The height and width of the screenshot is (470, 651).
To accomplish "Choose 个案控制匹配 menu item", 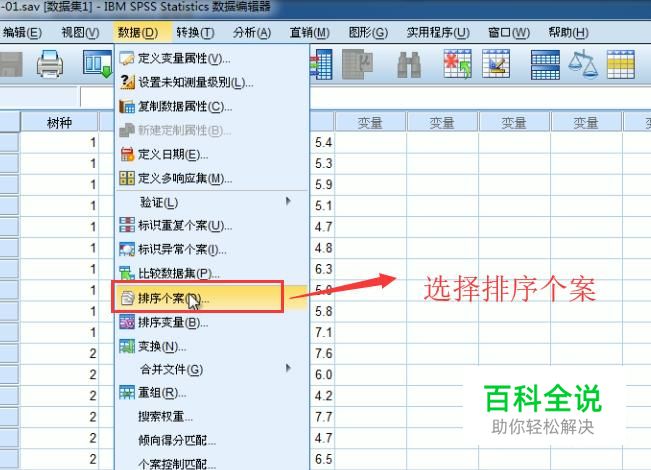I will pos(212,463).
